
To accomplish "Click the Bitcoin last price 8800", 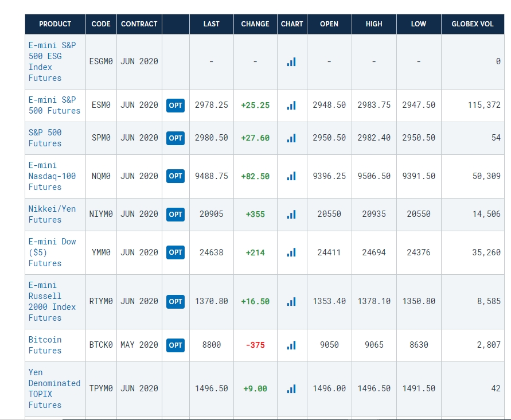I will click(x=212, y=345).
